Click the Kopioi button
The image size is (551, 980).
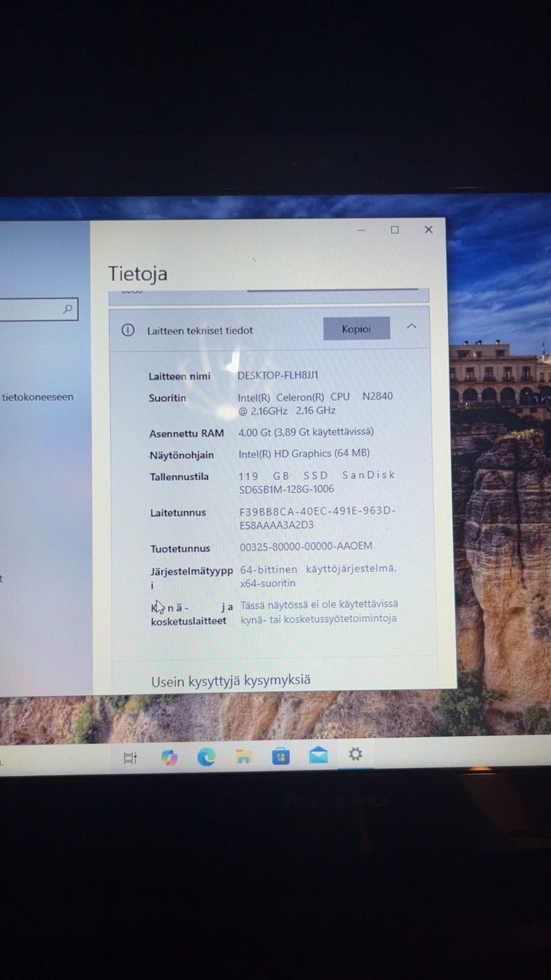[356, 329]
